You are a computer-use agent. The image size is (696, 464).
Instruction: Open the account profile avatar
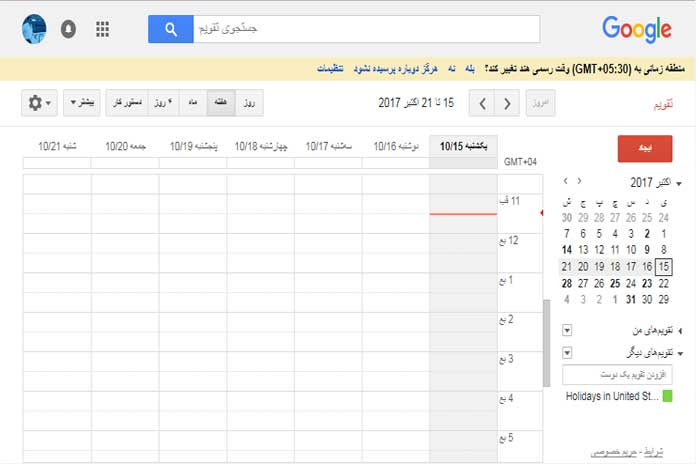coord(34,29)
